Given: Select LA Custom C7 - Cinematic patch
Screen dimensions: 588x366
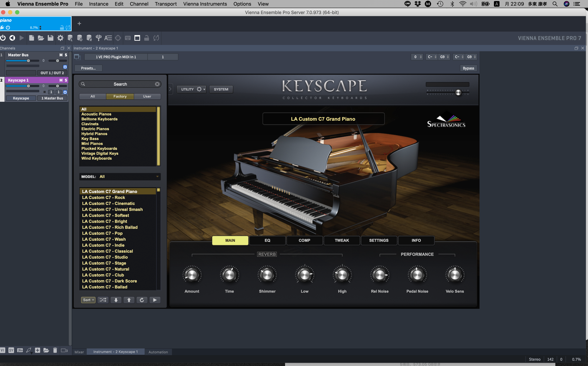Looking at the screenshot, I should tap(108, 203).
